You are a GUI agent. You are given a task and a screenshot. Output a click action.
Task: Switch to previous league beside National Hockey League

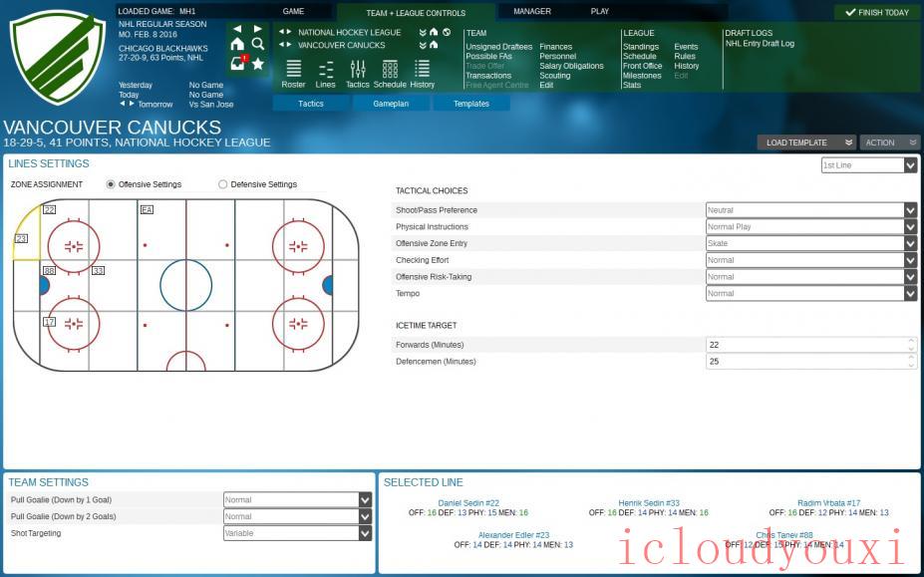click(x=282, y=32)
